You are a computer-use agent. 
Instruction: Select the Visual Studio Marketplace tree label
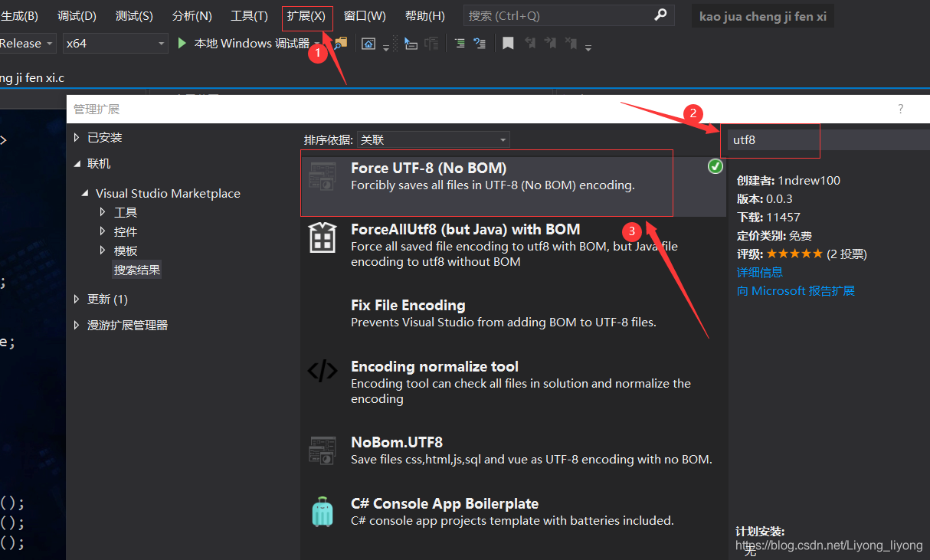coord(168,193)
